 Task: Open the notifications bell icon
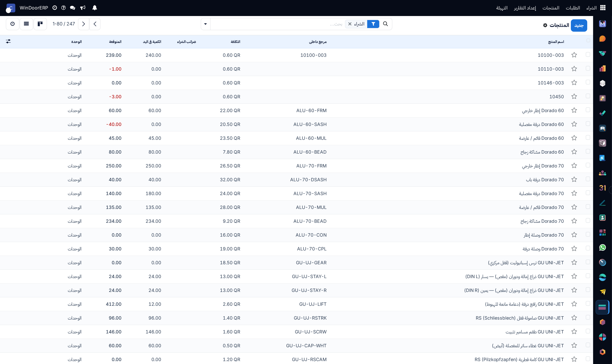pos(95,8)
